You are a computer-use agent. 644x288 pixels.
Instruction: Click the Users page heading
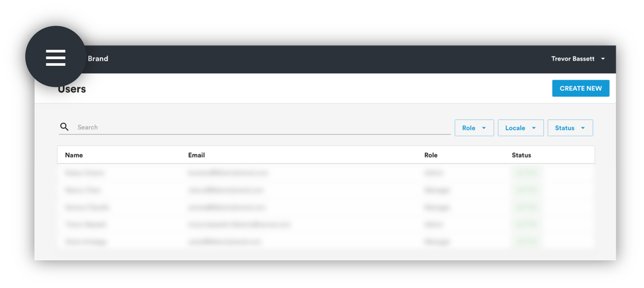[72, 89]
